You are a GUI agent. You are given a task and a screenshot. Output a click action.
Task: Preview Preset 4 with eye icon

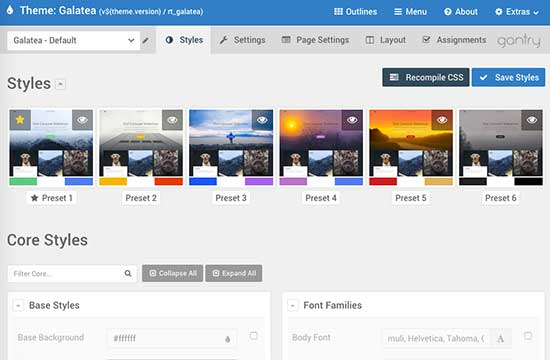352,120
